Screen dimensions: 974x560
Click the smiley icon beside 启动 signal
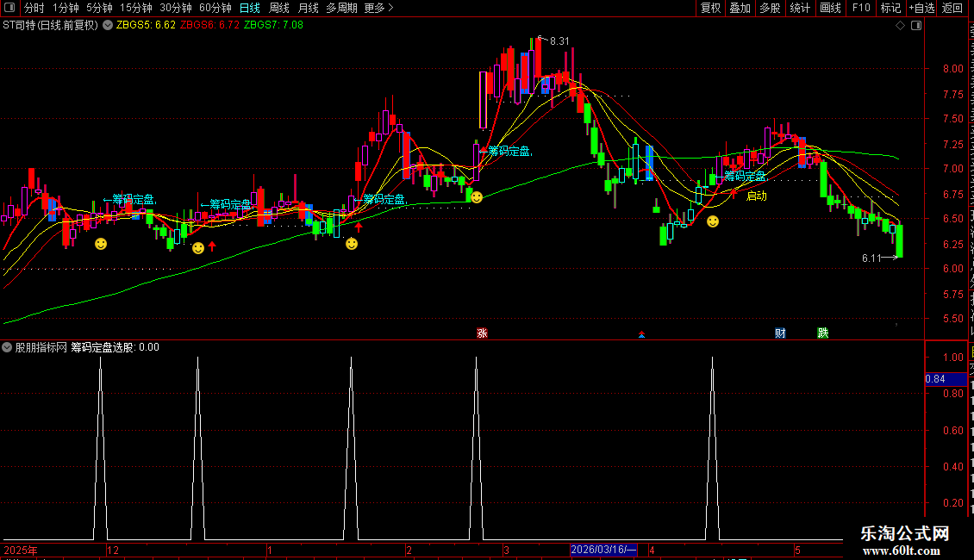713,221
